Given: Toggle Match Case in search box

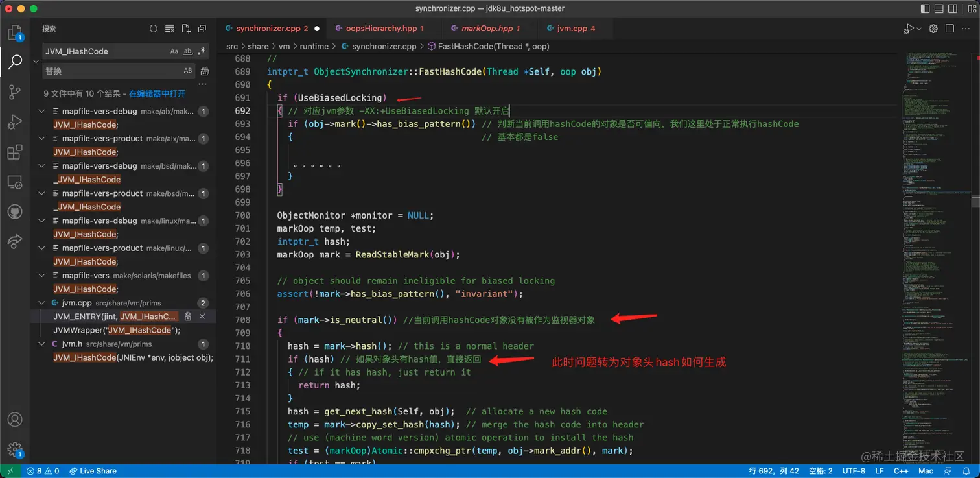Looking at the screenshot, I should click(x=174, y=51).
